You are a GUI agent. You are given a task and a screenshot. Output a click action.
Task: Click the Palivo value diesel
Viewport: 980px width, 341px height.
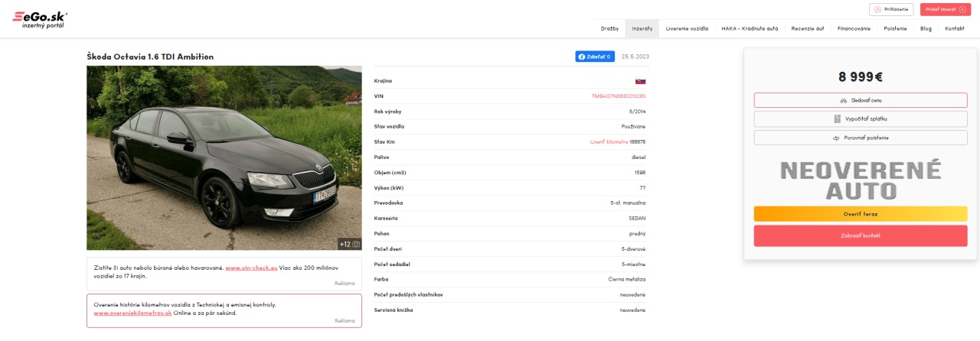click(x=639, y=158)
